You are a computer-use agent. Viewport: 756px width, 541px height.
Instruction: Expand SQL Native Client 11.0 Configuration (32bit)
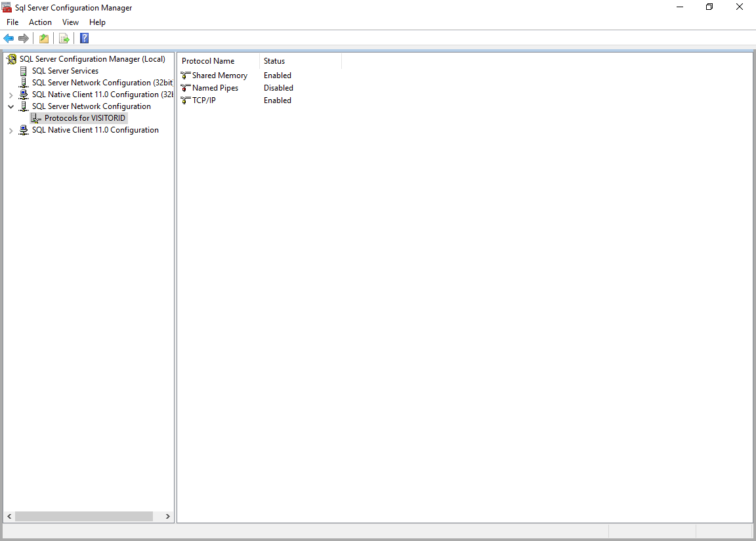point(10,95)
